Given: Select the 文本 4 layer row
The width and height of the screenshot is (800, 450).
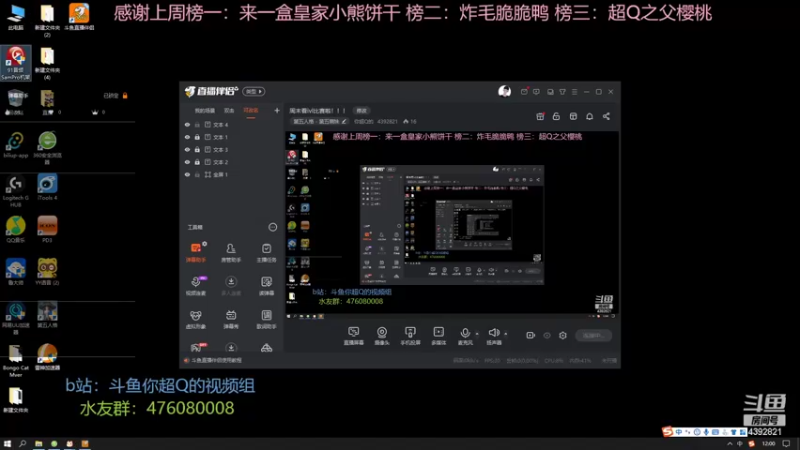Looking at the screenshot, I should tap(232, 124).
